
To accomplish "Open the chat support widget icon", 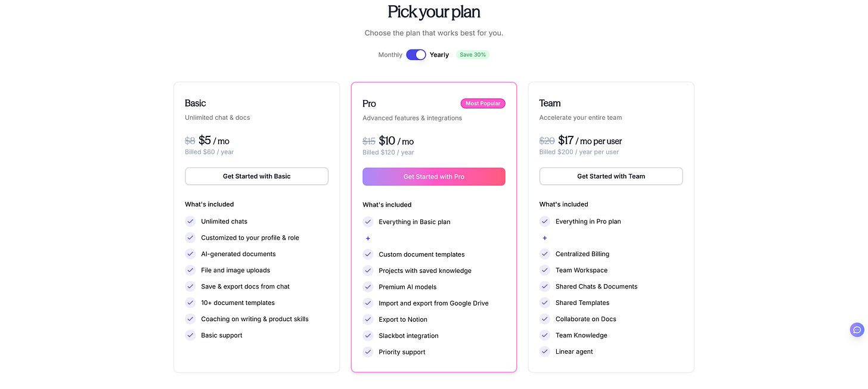I will tap(857, 330).
